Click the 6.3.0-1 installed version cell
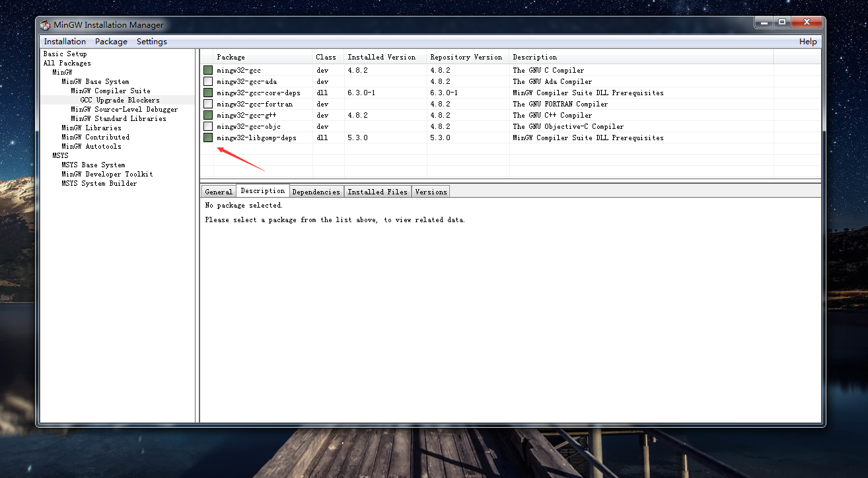 [x=361, y=93]
